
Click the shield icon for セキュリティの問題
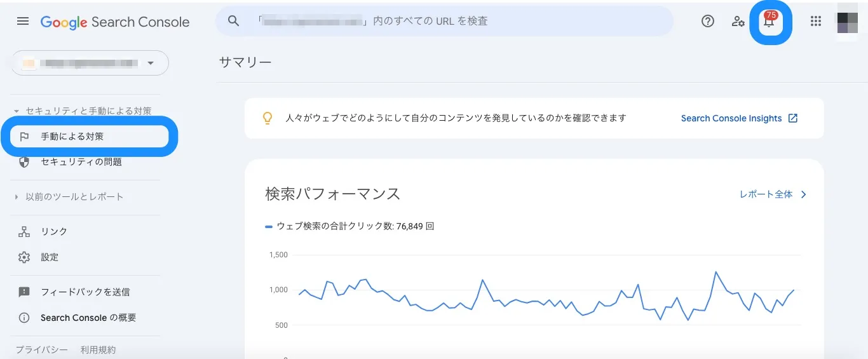[x=24, y=162]
